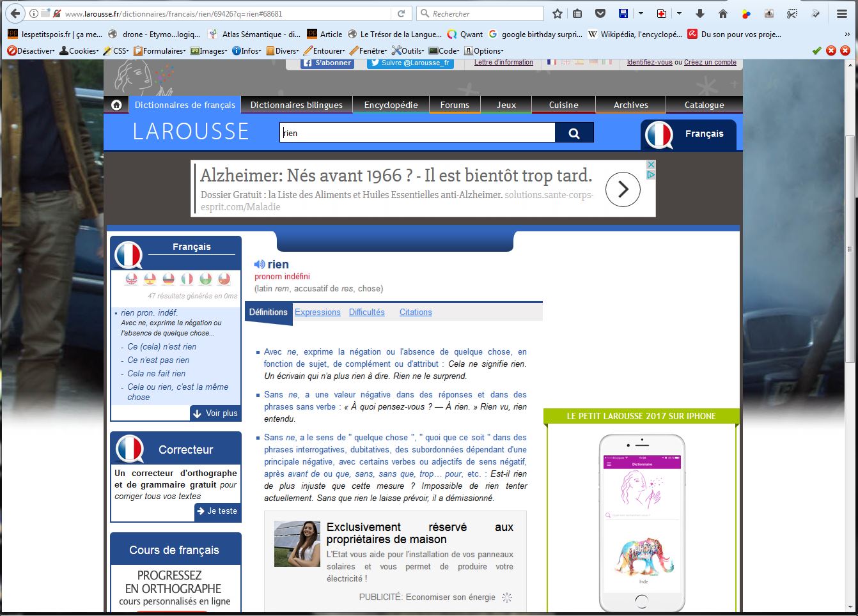
Task: Choose the Italian flag dictionary icon
Action: [x=187, y=279]
